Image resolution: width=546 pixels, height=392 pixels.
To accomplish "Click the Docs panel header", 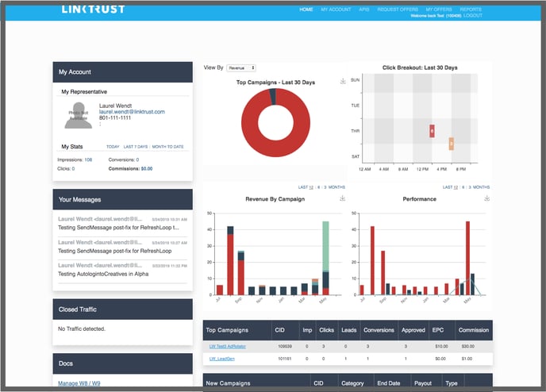I will (x=122, y=363).
